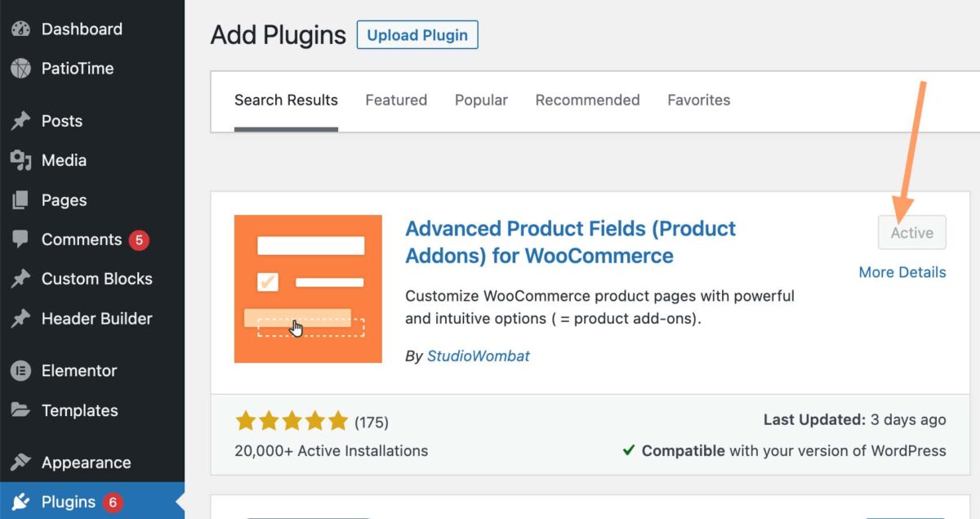The width and height of the screenshot is (980, 519).
Task: Visit the StudioWombat author link
Action: click(x=478, y=356)
